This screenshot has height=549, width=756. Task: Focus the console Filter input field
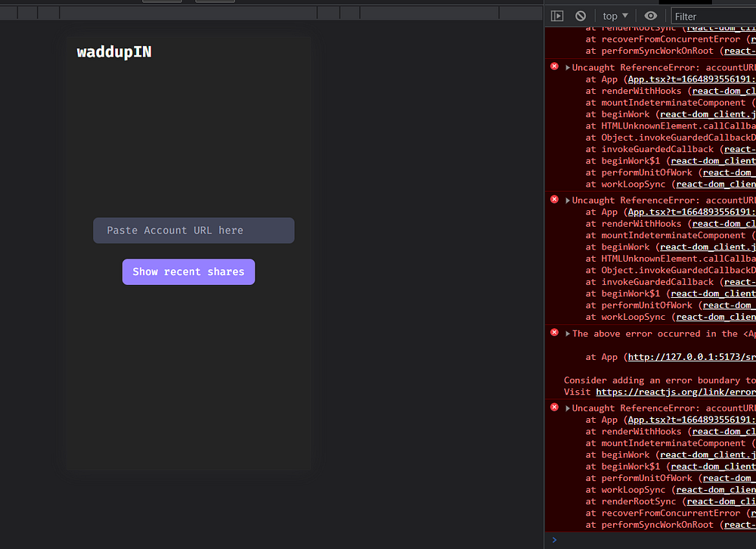point(714,17)
